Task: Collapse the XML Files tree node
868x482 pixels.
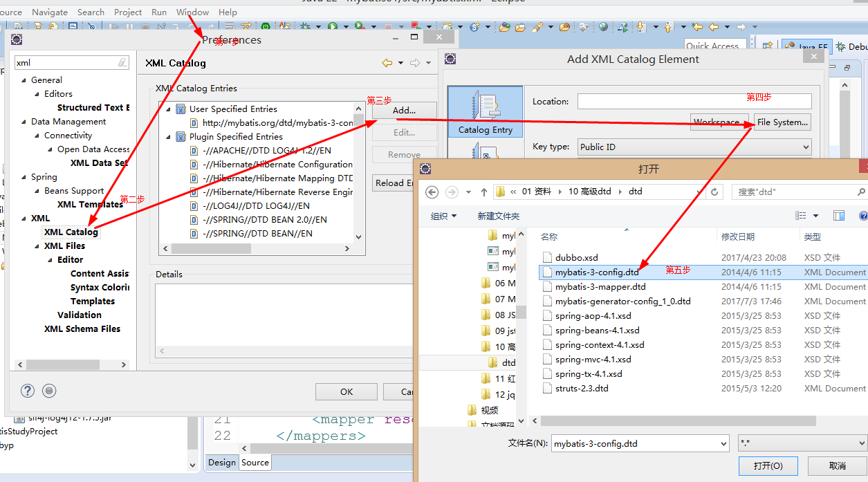Action: tap(37, 246)
